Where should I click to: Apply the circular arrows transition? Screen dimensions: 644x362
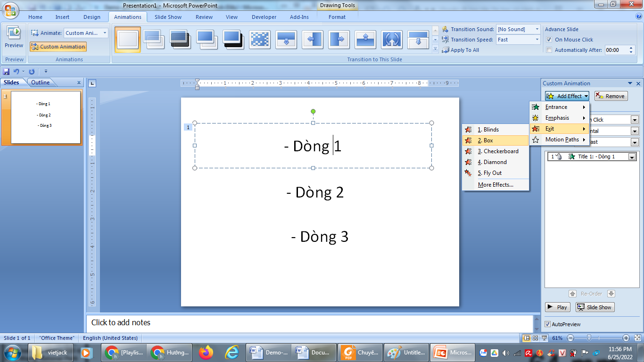[392, 39]
